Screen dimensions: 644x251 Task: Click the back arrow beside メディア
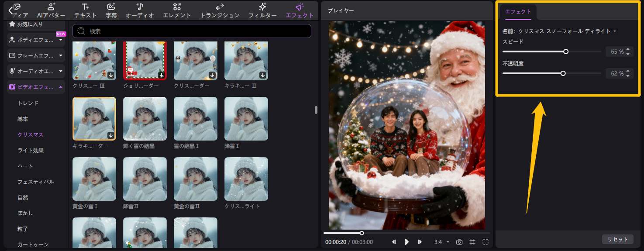click(x=10, y=10)
